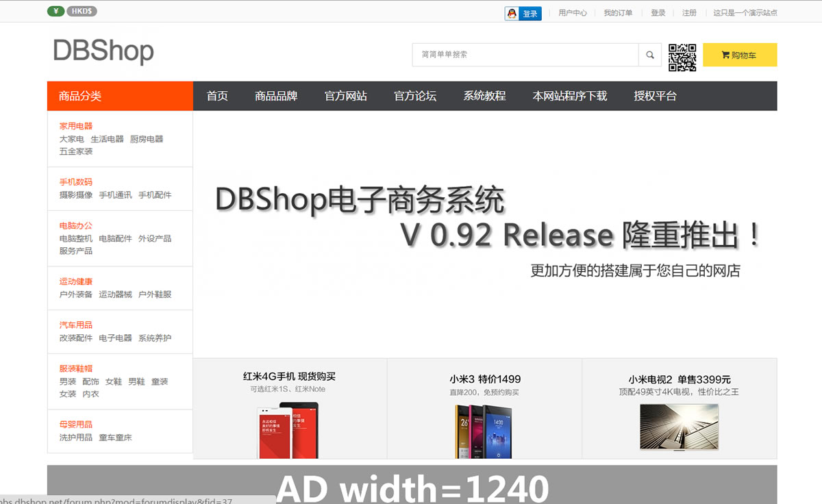This screenshot has height=504, width=822.
Task: Open 官方论坛 navigation item
Action: click(x=415, y=96)
